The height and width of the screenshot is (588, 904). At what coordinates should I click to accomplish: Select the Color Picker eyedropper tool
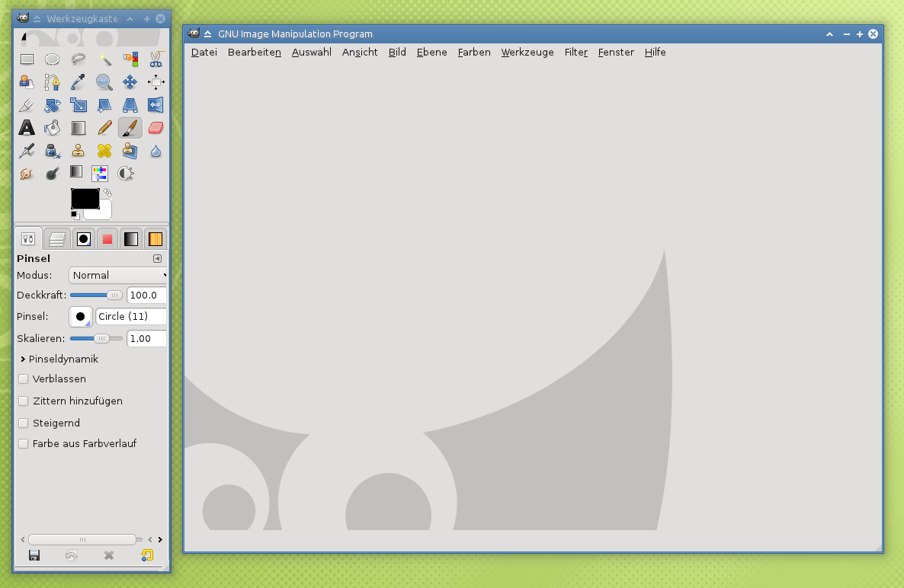79,81
